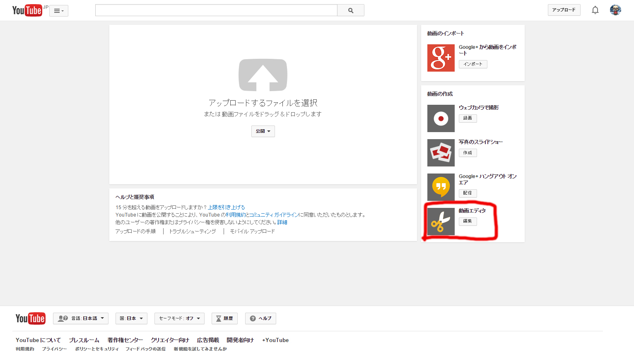Click 動画エディタ title
634x364 pixels.
coord(472,211)
